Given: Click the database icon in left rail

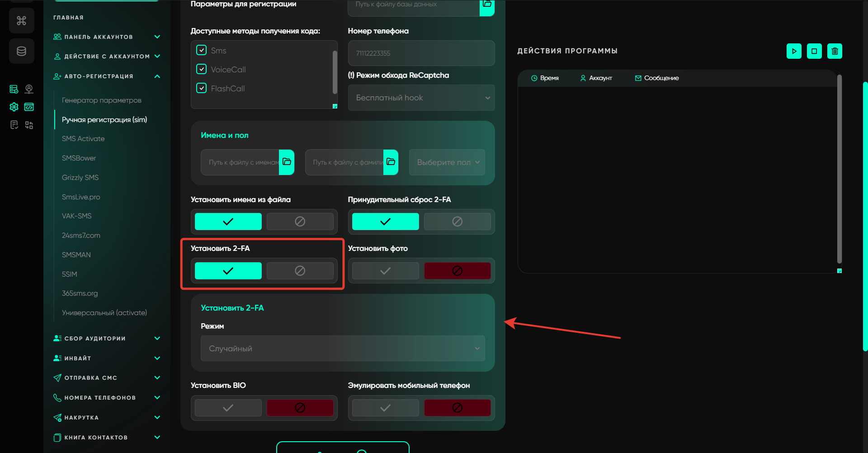Looking at the screenshot, I should (x=21, y=51).
